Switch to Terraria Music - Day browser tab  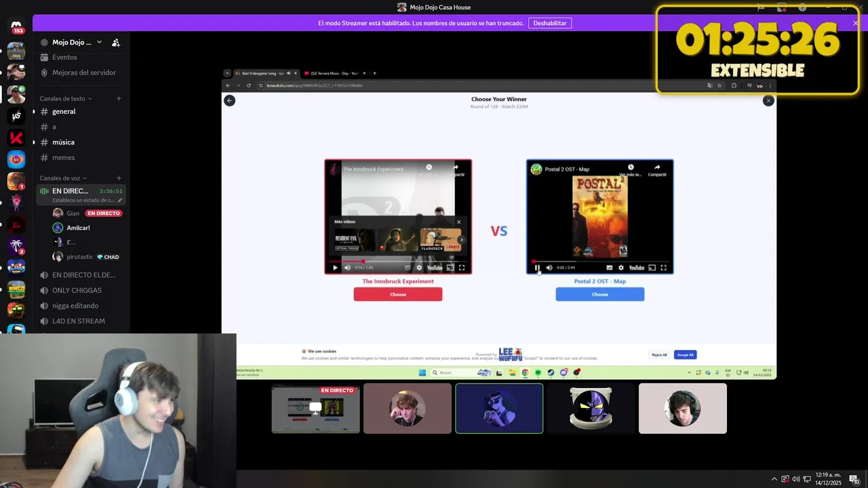334,73
